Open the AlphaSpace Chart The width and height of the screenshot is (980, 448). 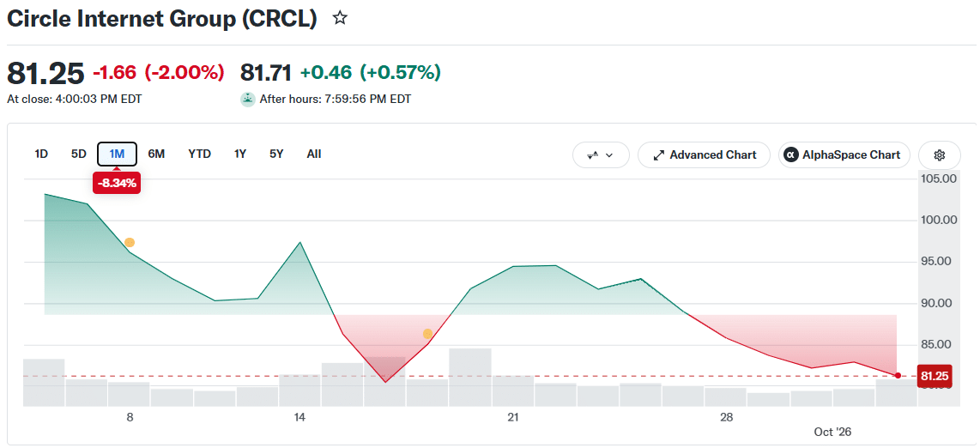point(844,155)
